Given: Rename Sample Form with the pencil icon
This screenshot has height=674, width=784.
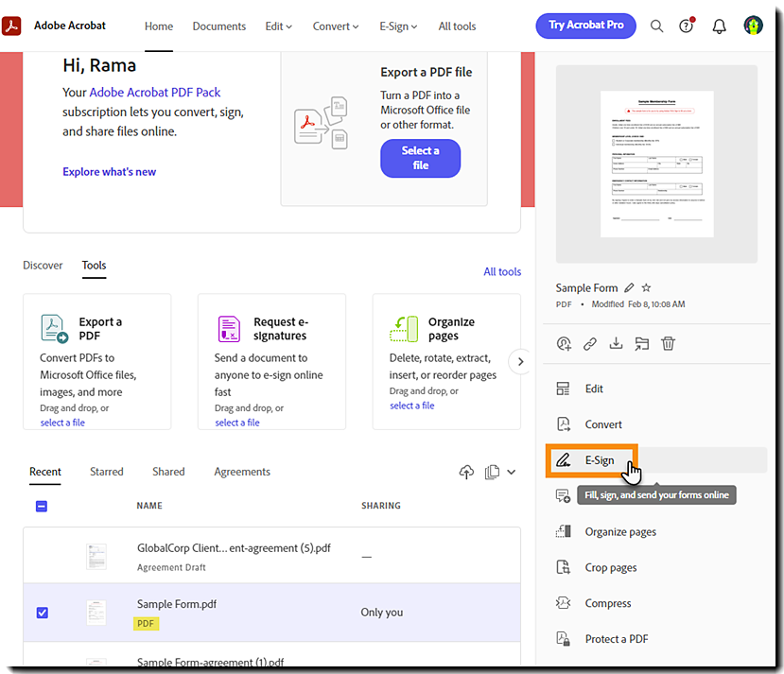Looking at the screenshot, I should click(629, 287).
